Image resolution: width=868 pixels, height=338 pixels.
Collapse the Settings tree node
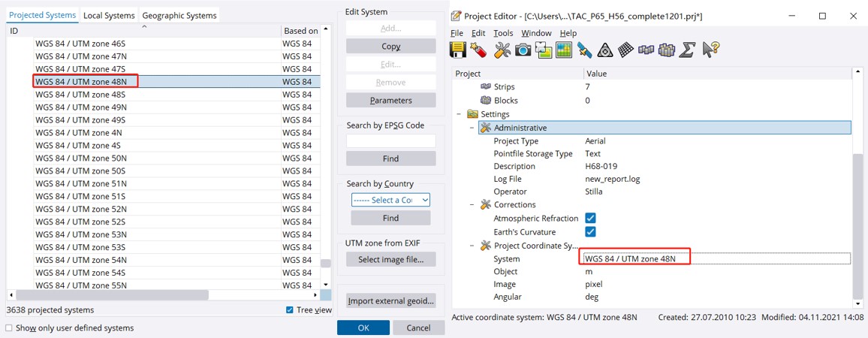point(460,114)
